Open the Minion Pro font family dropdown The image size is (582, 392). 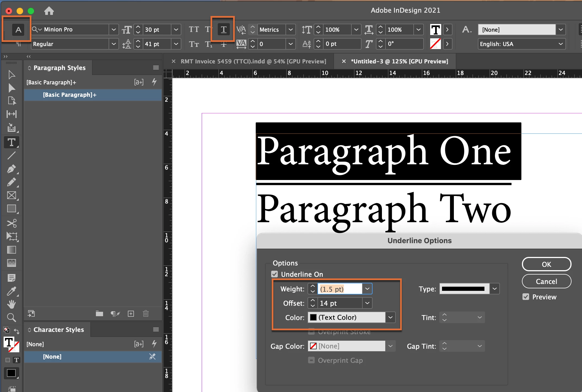(x=114, y=29)
